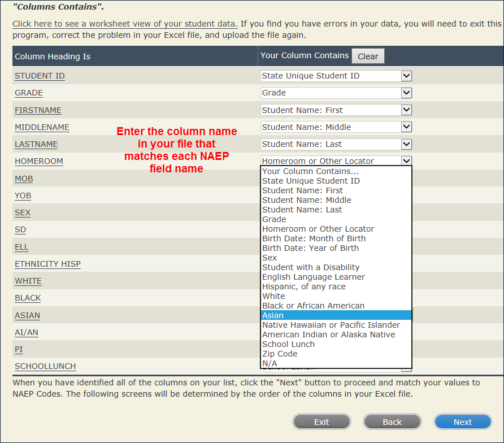Choose 'Student with a Disability' option

click(336, 267)
